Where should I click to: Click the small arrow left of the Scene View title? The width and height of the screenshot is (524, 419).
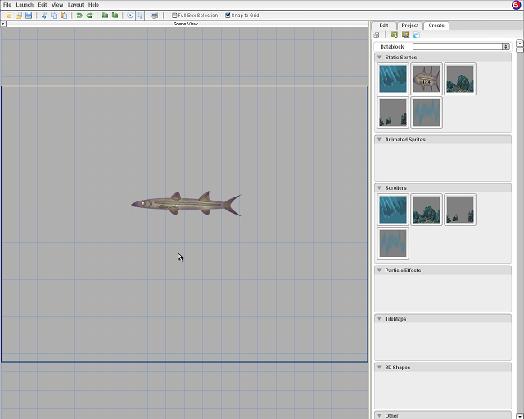tap(3, 24)
